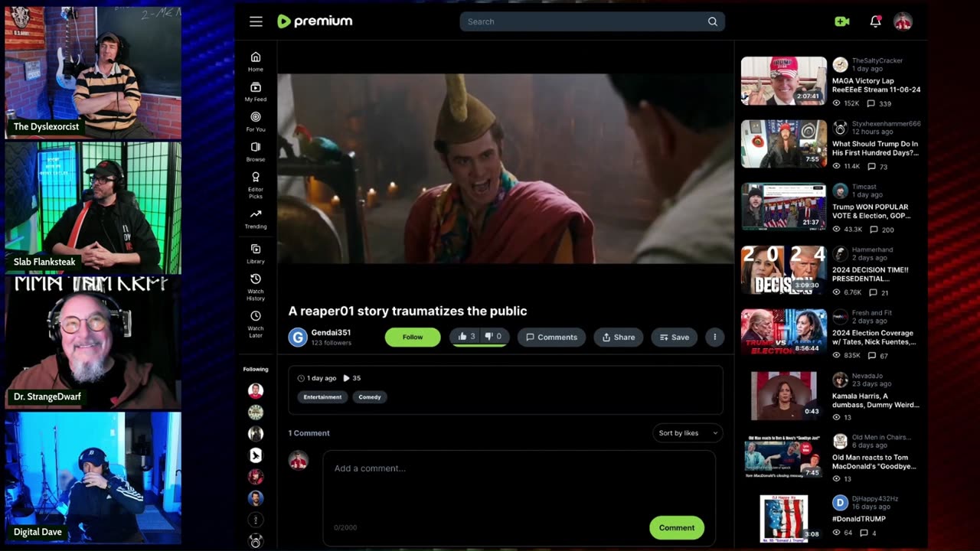
Task: Open 2024 DECISION TIME video thumbnail
Action: 783,269
